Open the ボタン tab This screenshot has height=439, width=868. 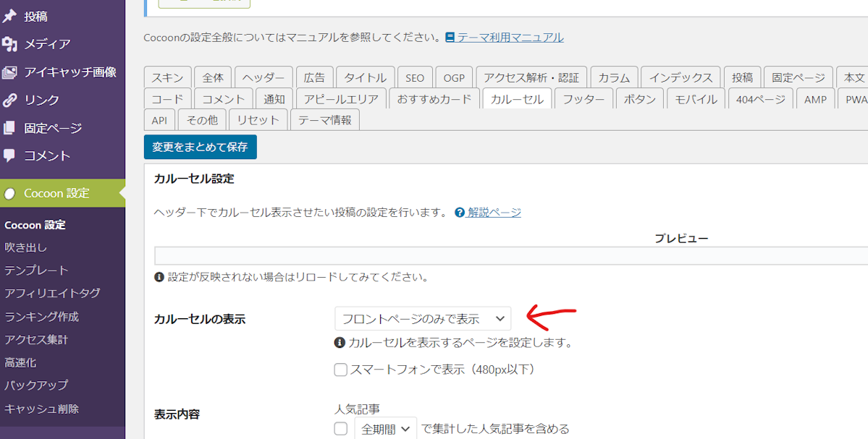click(640, 100)
